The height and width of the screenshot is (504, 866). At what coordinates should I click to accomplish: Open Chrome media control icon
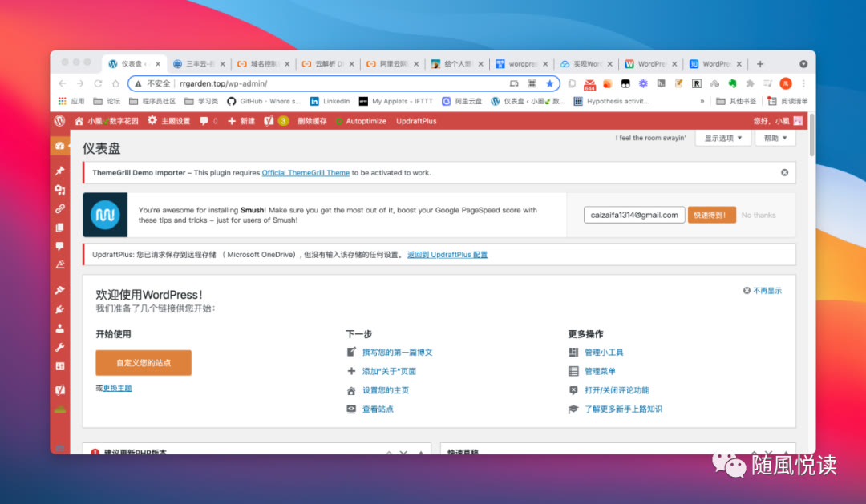coord(767,83)
